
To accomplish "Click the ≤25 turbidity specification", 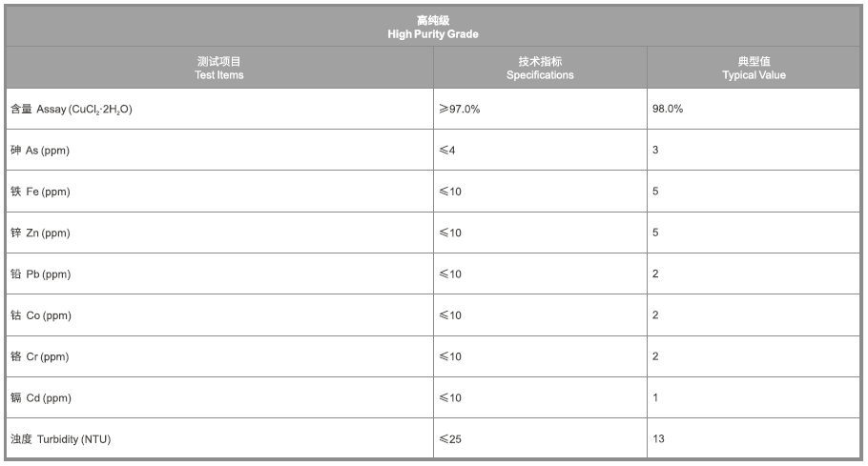I will (450, 439).
